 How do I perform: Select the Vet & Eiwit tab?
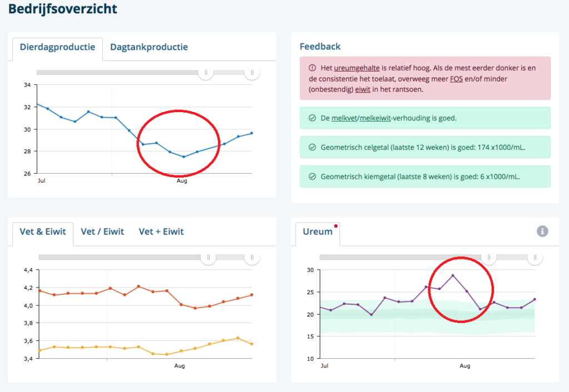click(x=43, y=232)
